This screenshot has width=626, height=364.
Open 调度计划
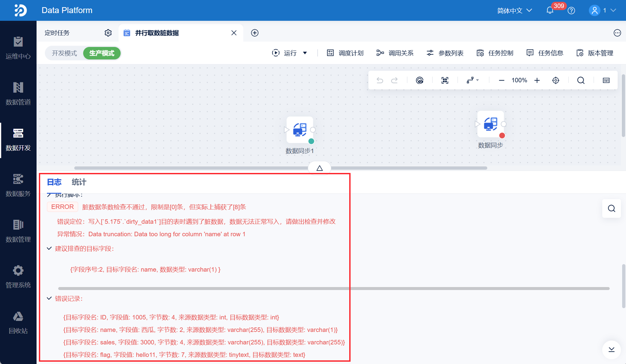click(x=345, y=53)
